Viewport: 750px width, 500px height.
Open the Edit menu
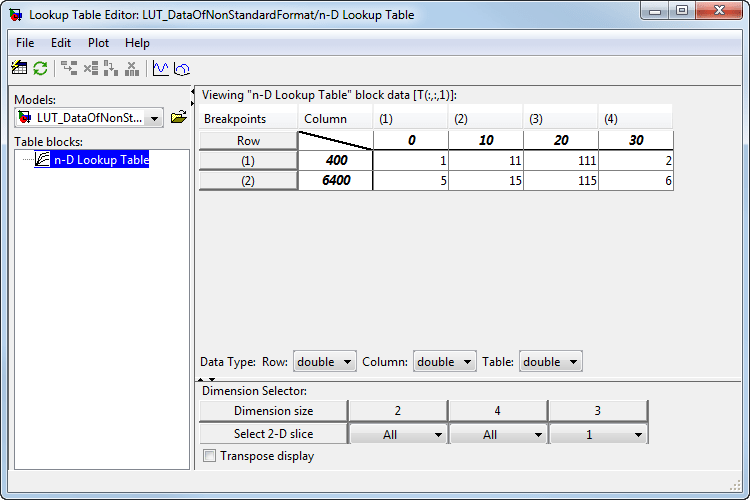coord(61,43)
